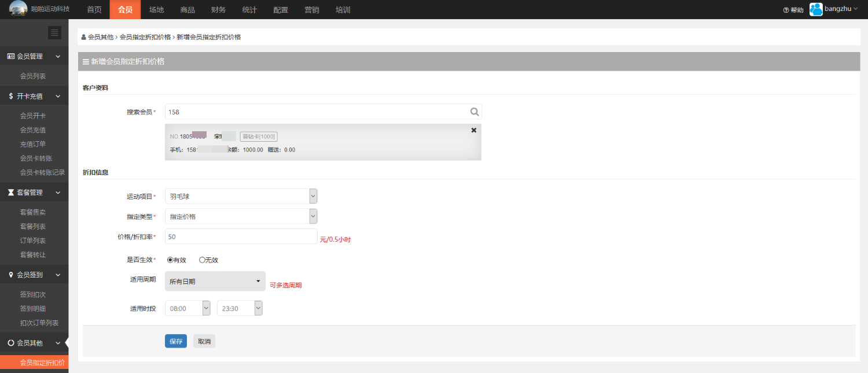The image size is (868, 373).
Task: Toggle the sidebar hamburger menu icon
Action: point(54,33)
